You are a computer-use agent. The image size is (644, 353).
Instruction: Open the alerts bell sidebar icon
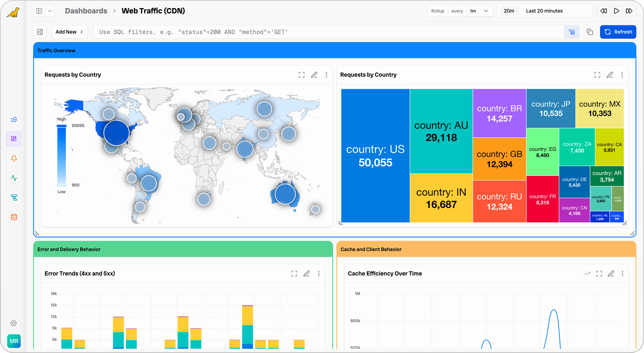[14, 158]
